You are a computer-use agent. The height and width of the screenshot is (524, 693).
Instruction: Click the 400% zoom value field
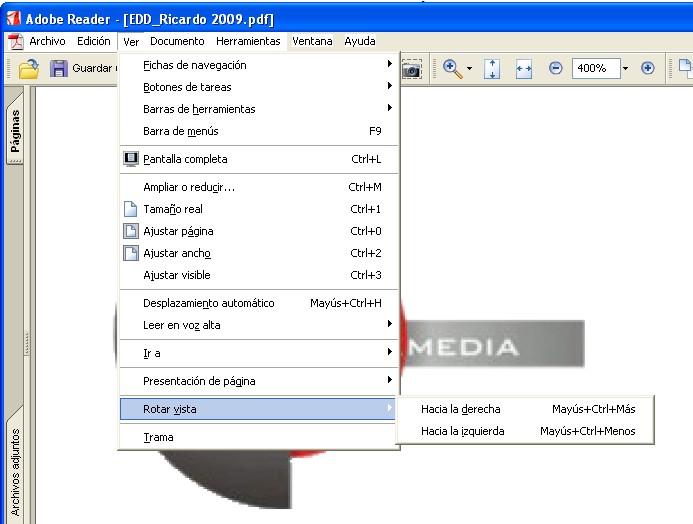click(x=596, y=68)
